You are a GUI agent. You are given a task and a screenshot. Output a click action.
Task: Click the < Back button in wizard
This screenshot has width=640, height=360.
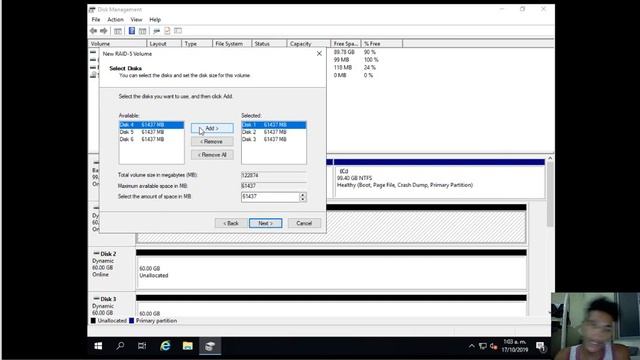231,223
